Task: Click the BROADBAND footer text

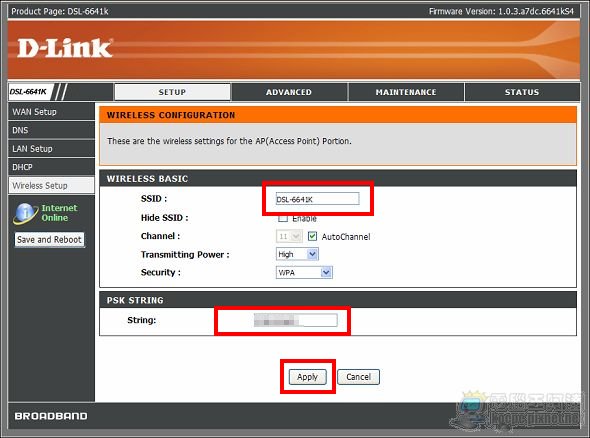Action: coord(51,416)
